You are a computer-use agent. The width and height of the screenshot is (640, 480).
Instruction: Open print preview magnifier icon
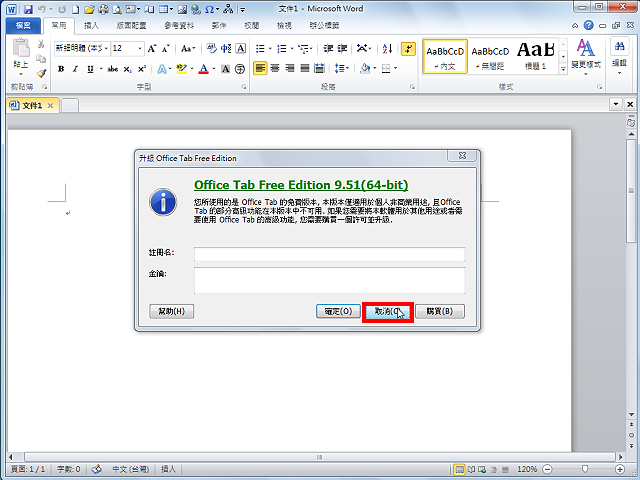click(117, 9)
